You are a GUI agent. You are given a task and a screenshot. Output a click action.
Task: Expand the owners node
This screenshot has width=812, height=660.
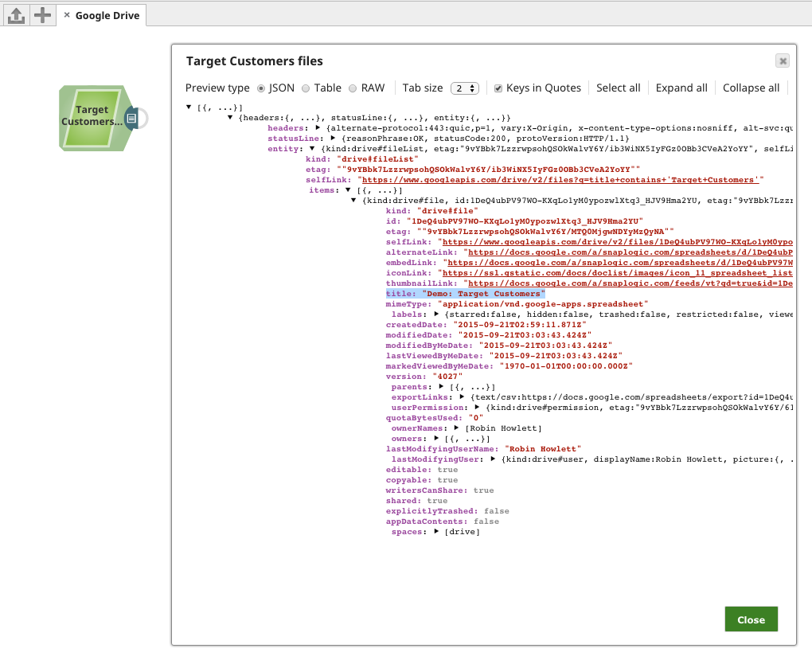pos(436,439)
